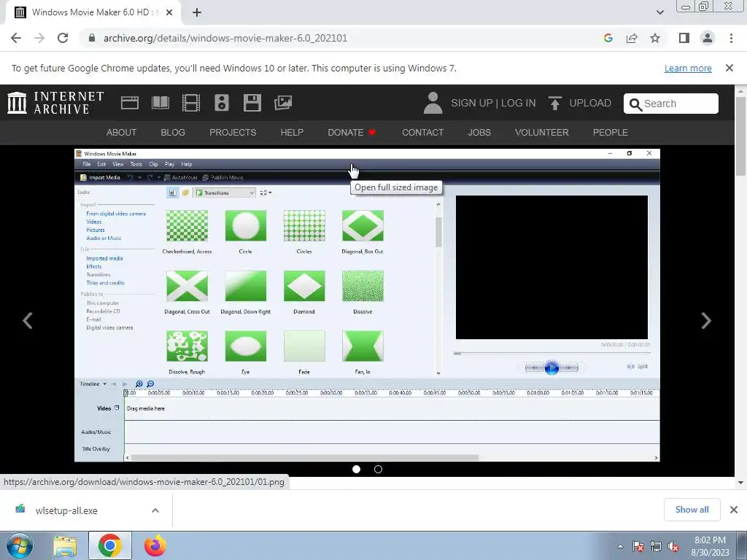Open a new tab with plus
747x560 pixels.
pos(197,13)
